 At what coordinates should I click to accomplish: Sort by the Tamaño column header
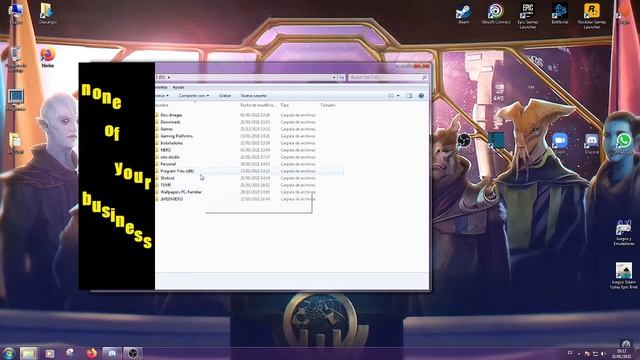pos(328,105)
